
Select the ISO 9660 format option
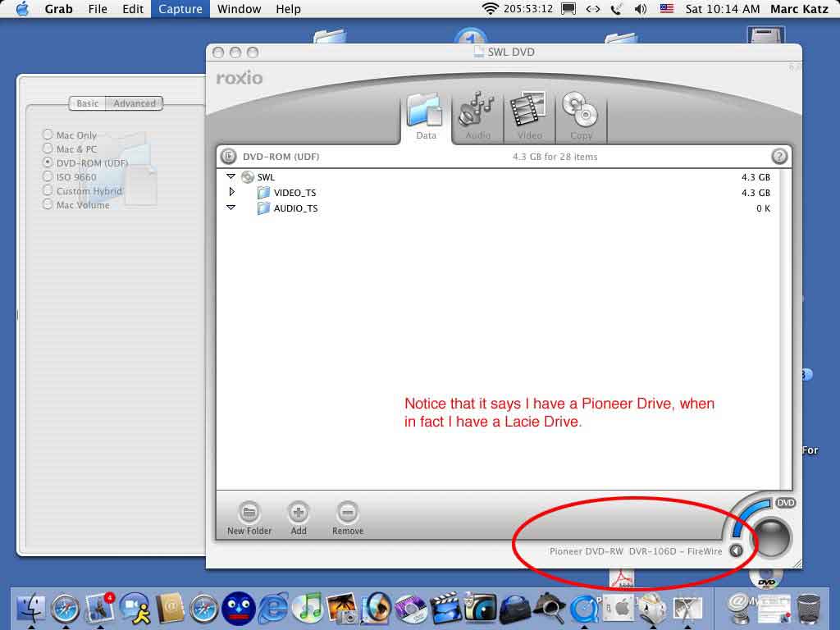coord(48,176)
